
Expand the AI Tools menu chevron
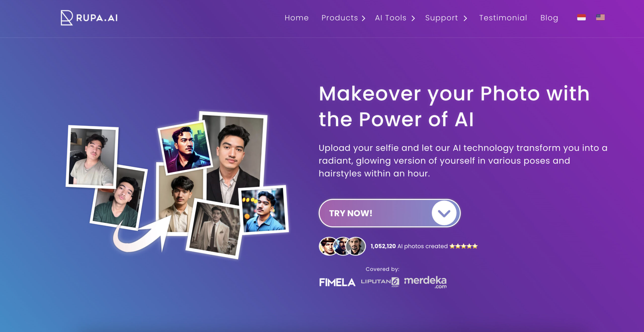point(413,18)
